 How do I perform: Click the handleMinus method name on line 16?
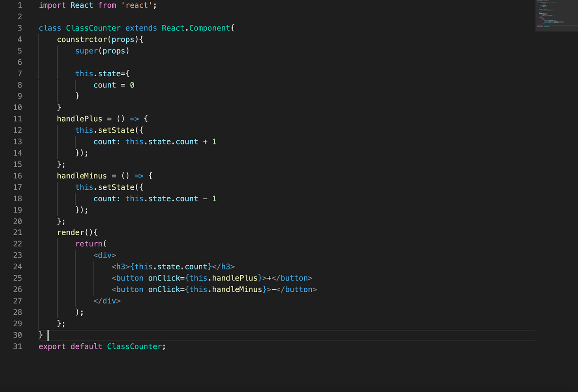click(81, 175)
